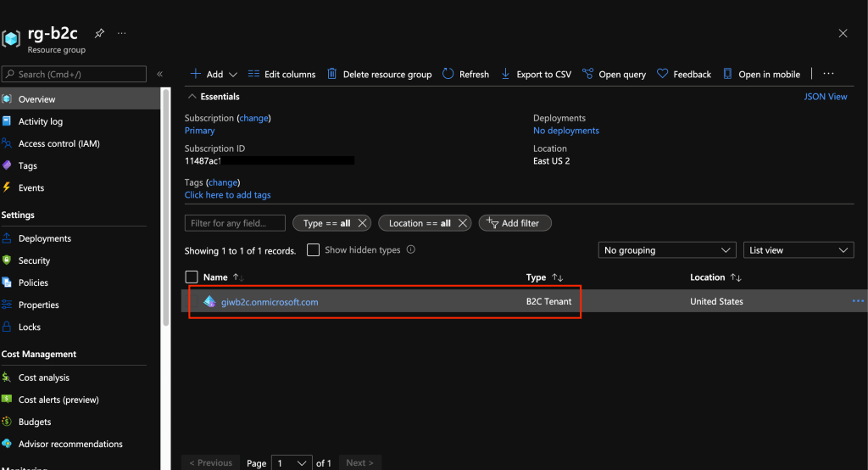Click the Refresh icon in toolbar
Screen dimensions: 868x470
click(449, 75)
